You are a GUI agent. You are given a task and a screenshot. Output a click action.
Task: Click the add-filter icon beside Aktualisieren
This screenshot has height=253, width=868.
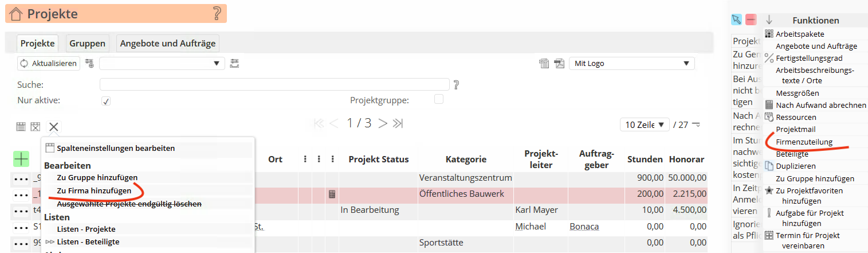89,63
